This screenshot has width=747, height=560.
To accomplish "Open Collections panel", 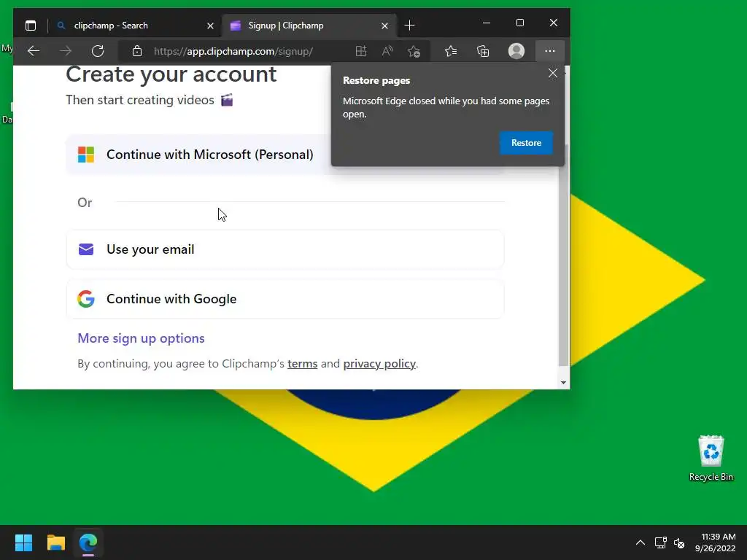I will [483, 51].
